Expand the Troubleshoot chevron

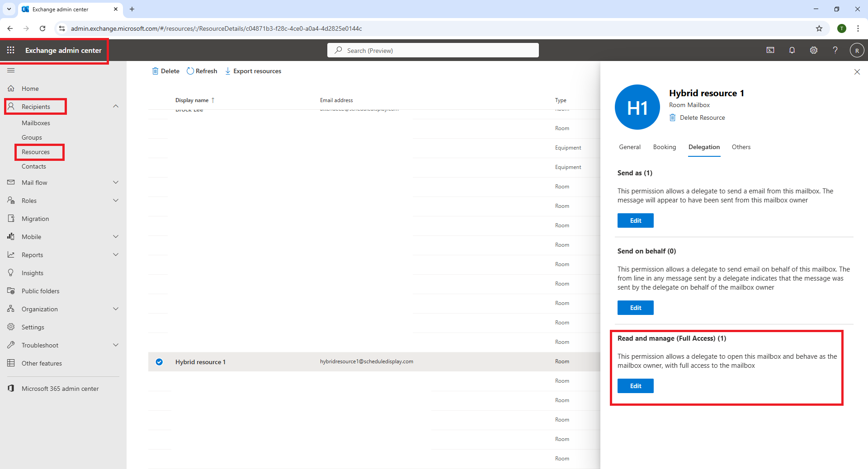coord(116,345)
